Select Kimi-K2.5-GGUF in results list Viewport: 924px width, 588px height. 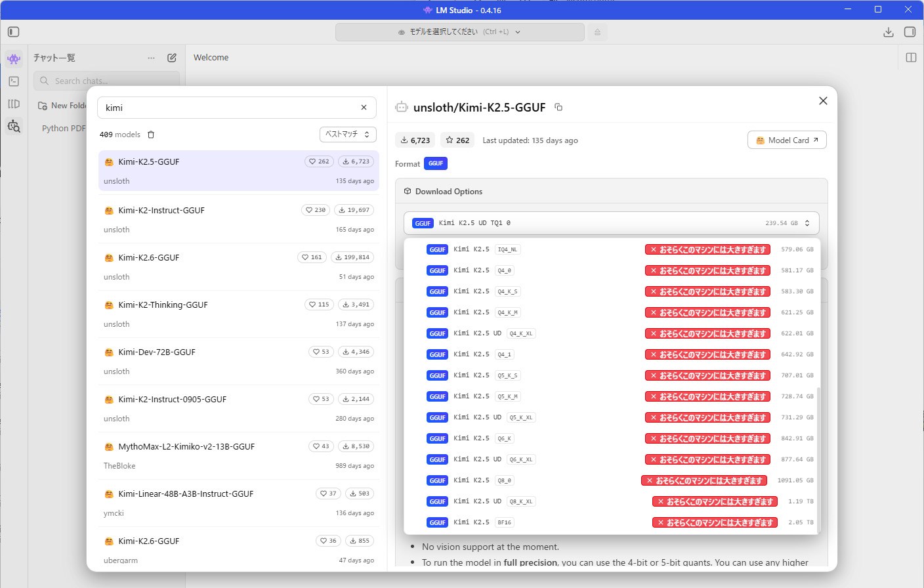click(x=239, y=171)
